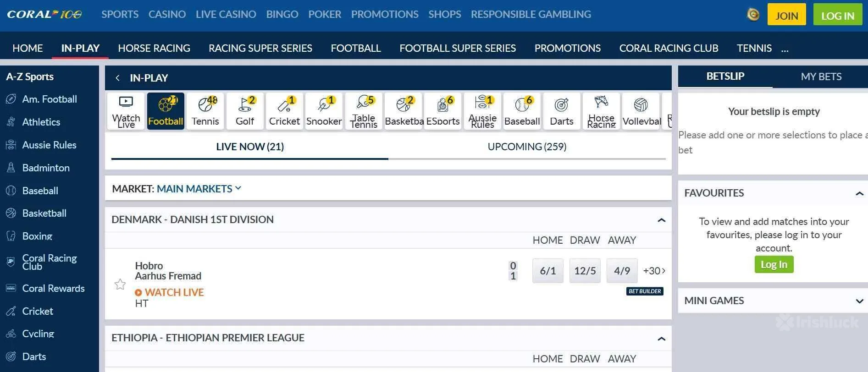The image size is (868, 372).
Task: Open Casino from the top menu
Action: coord(167,14)
